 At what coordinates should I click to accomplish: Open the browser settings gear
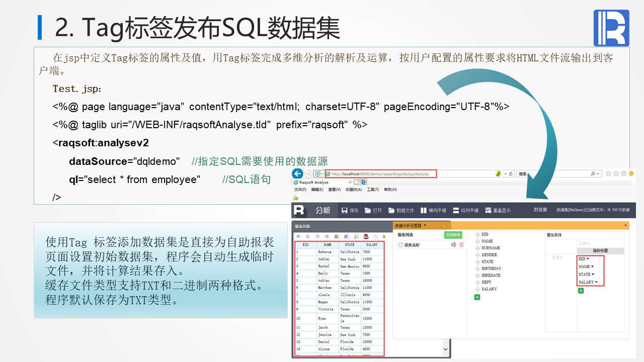tap(623, 173)
